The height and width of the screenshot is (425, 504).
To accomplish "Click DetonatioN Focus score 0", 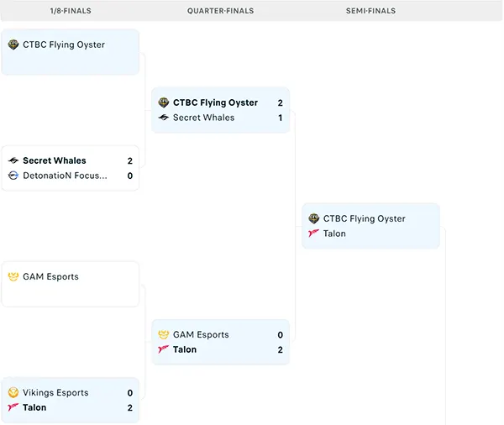I will tap(130, 176).
